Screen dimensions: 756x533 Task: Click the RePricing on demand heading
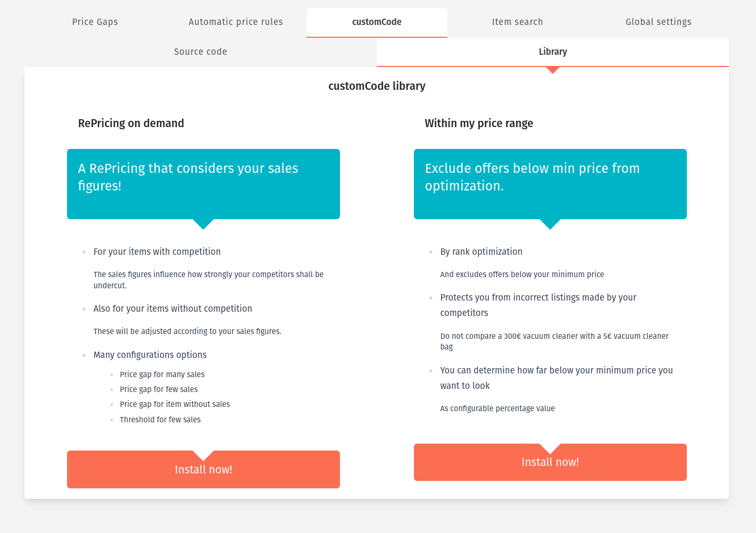tap(131, 123)
